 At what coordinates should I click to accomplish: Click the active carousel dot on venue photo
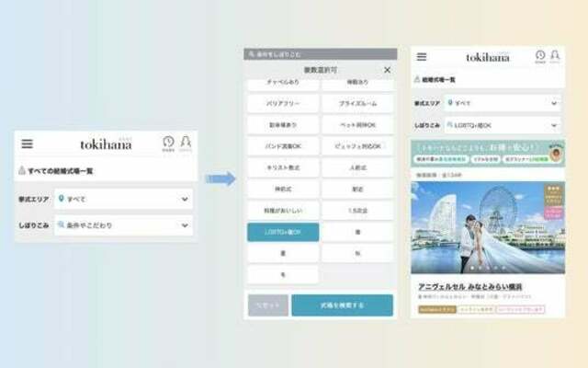(x=472, y=268)
